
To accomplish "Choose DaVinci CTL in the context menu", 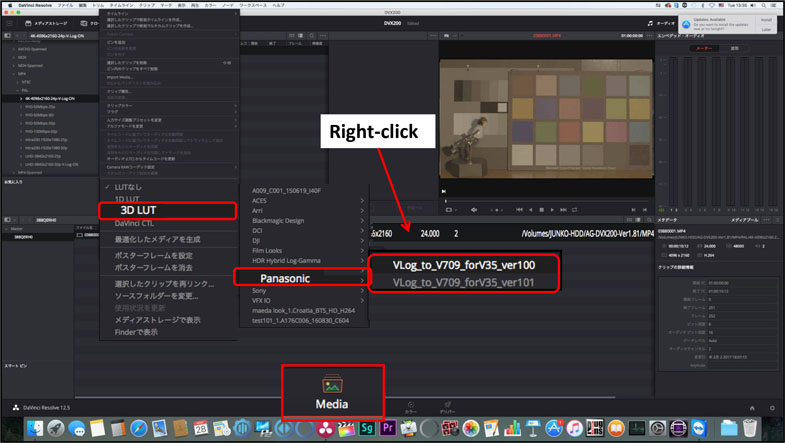I will pyautogui.click(x=134, y=223).
